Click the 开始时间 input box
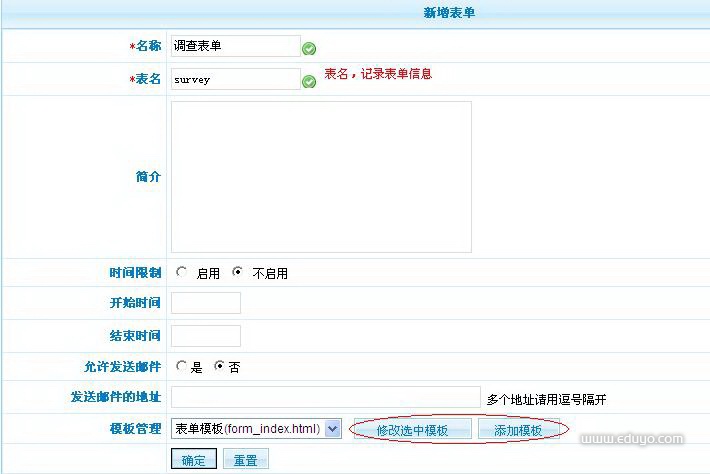 [206, 303]
